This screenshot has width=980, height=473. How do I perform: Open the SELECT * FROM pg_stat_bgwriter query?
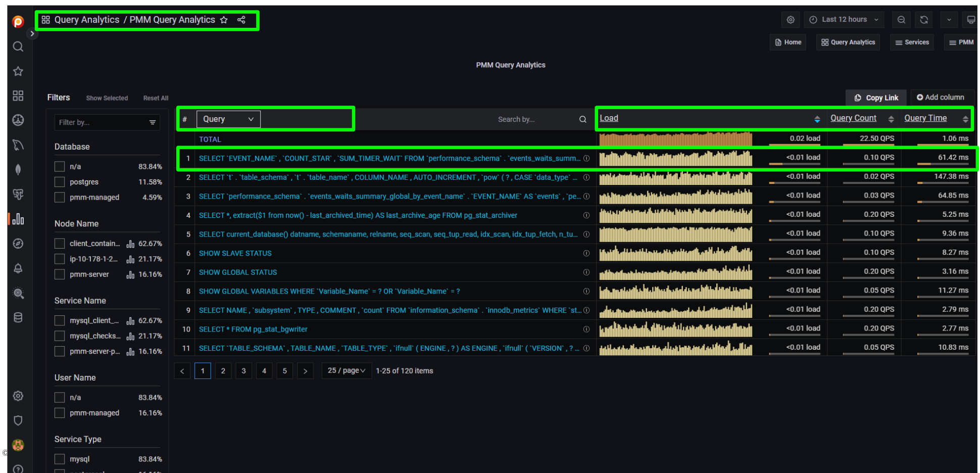click(253, 329)
